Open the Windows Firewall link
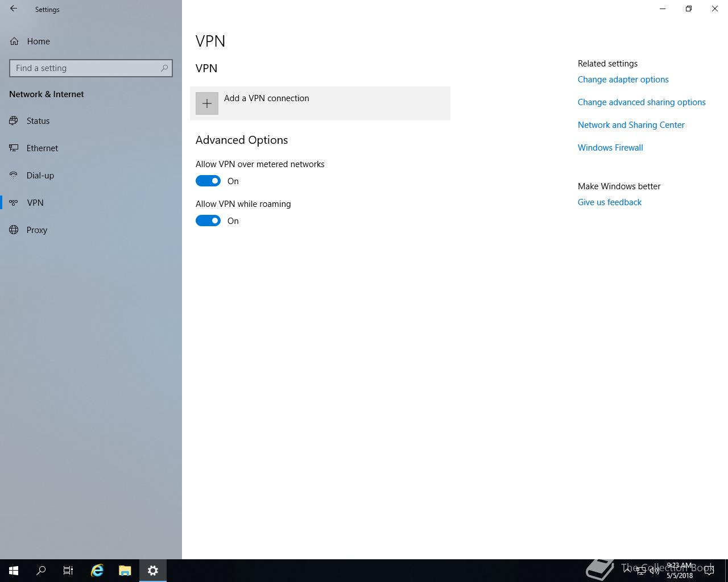The image size is (728, 582). (x=610, y=148)
